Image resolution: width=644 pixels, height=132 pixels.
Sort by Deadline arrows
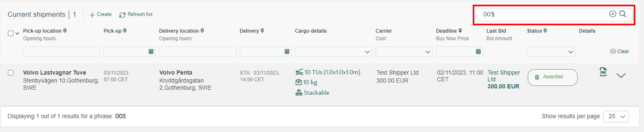[460, 31]
